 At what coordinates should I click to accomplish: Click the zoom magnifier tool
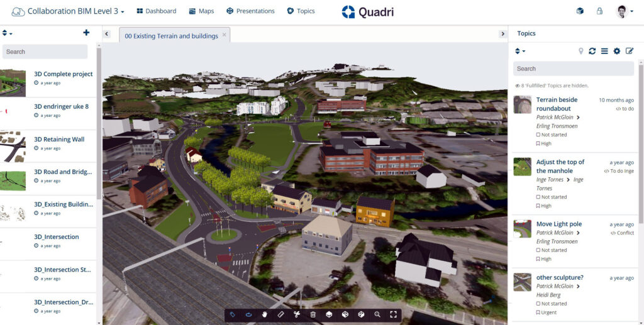point(377,315)
